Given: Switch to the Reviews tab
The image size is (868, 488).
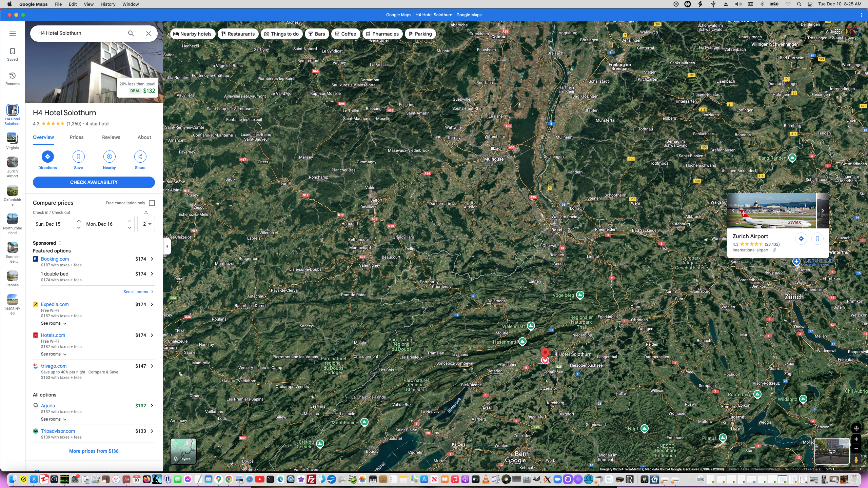Looking at the screenshot, I should tap(111, 137).
